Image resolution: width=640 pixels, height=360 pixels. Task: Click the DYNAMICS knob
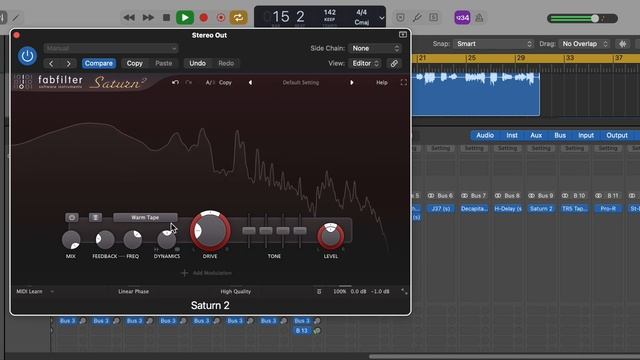tap(167, 240)
